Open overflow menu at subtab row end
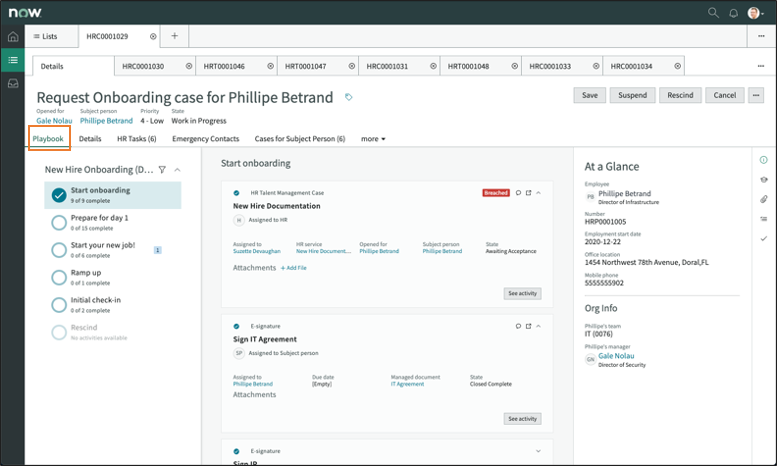777x466 pixels. [x=761, y=66]
